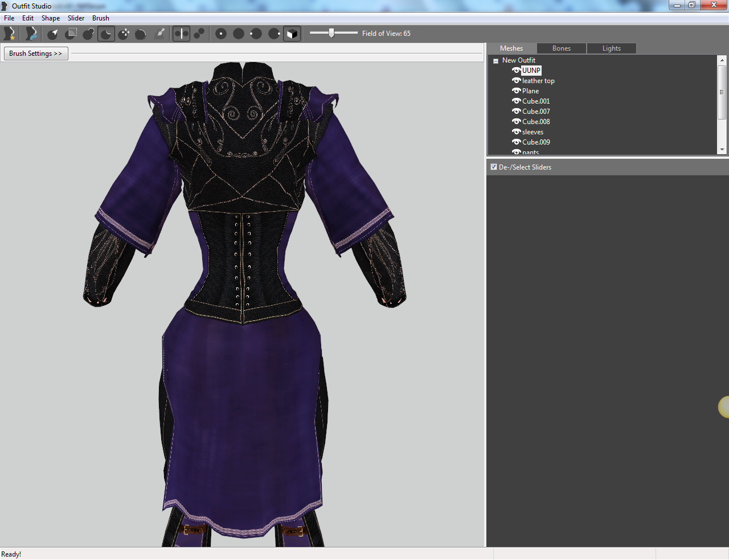Expand the Brush Settings >> panel

point(36,53)
